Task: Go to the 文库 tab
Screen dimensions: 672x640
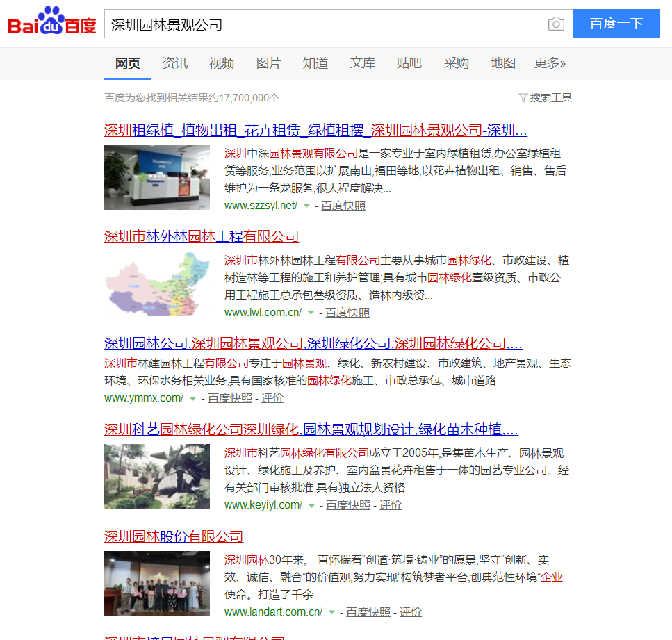Action: [363, 63]
